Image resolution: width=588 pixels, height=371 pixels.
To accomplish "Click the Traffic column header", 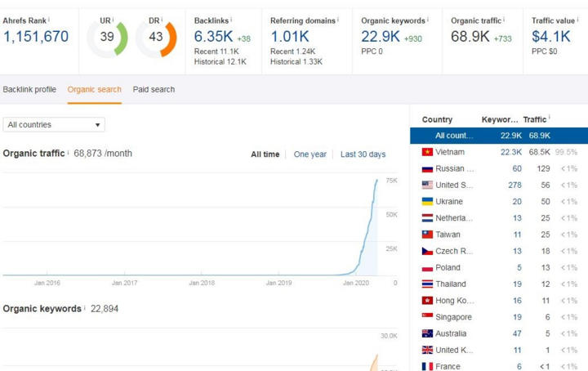I will click(x=534, y=119).
